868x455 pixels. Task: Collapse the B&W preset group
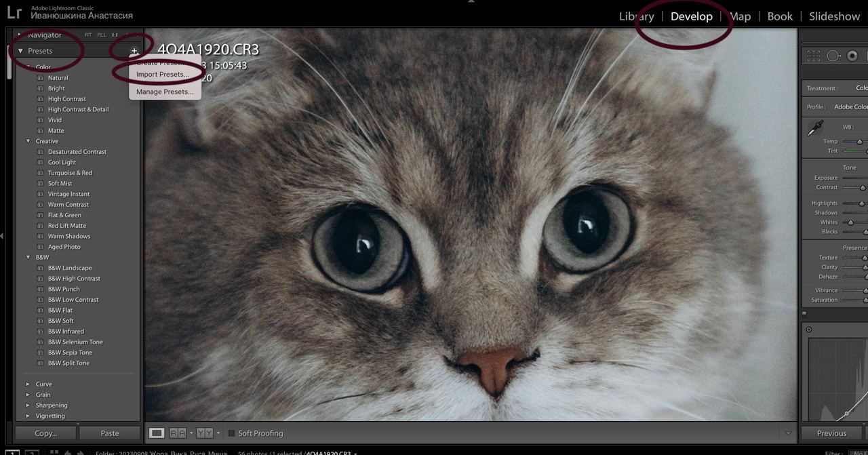pyautogui.click(x=28, y=258)
